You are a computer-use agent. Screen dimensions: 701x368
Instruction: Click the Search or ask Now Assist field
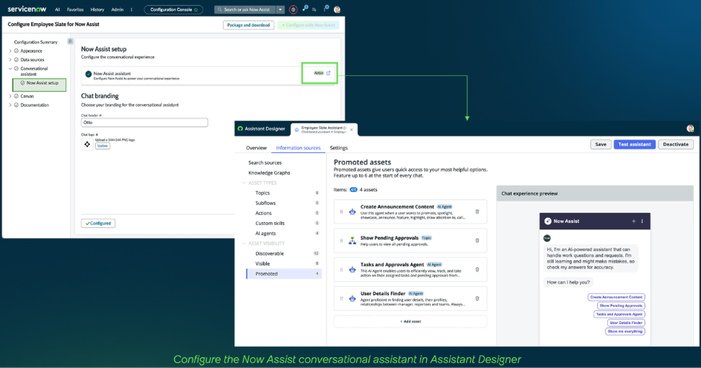(245, 9)
